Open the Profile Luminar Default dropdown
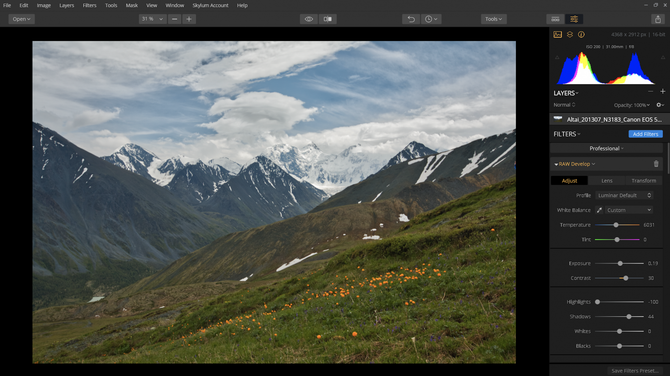This screenshot has width=670, height=376. pos(624,196)
